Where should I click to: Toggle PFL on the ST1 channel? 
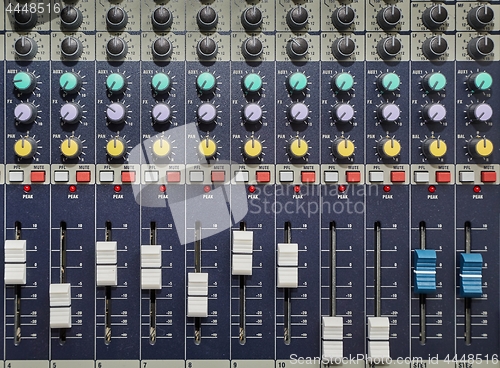pyautogui.click(x=421, y=177)
